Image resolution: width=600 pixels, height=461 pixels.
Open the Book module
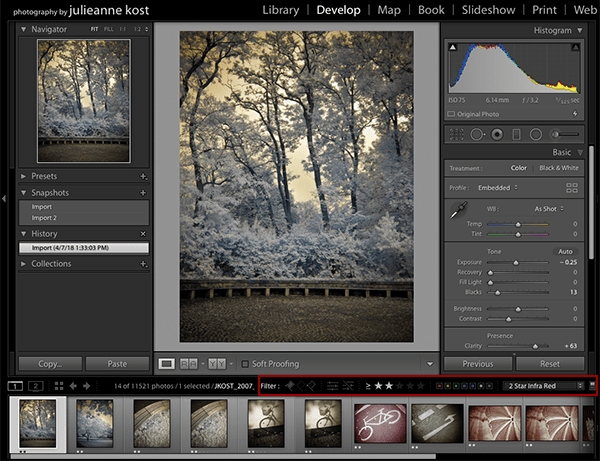click(x=431, y=10)
